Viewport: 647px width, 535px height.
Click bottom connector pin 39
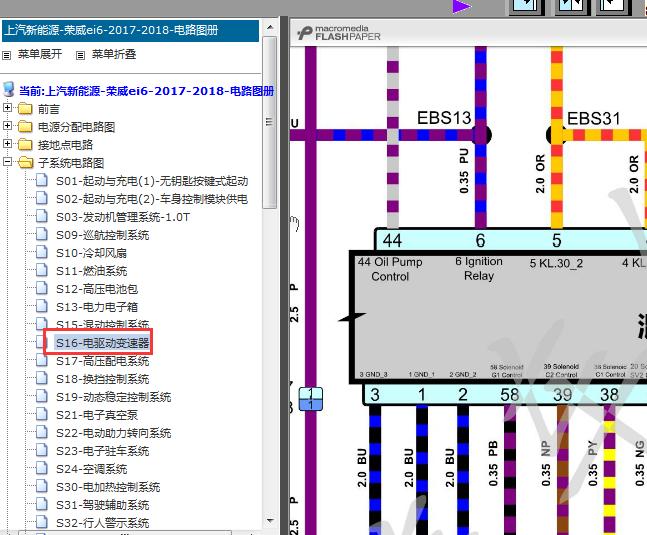click(x=562, y=395)
